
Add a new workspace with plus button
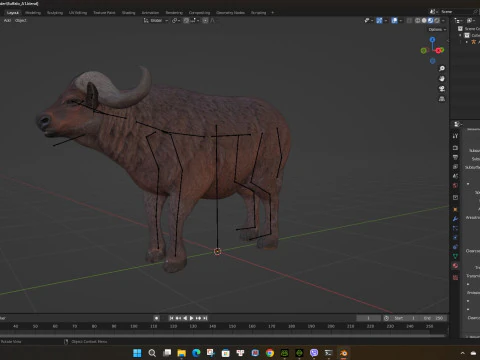pos(273,13)
